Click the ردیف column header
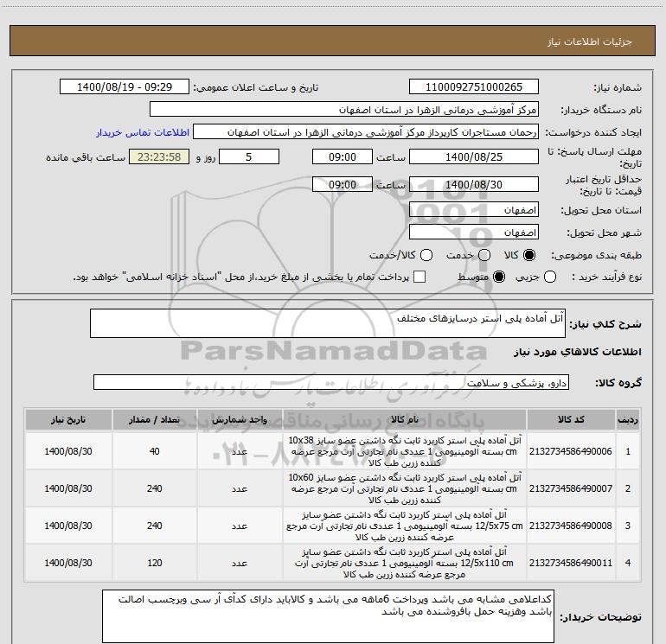 628,420
